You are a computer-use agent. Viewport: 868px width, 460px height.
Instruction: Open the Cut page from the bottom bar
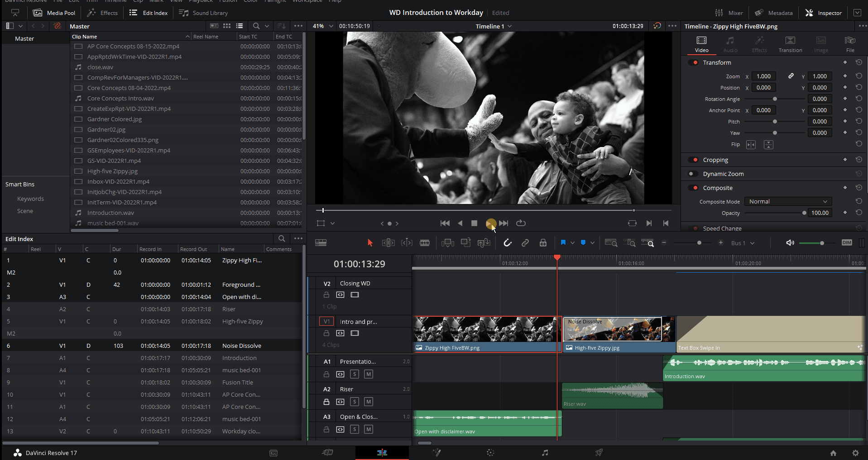tap(327, 453)
